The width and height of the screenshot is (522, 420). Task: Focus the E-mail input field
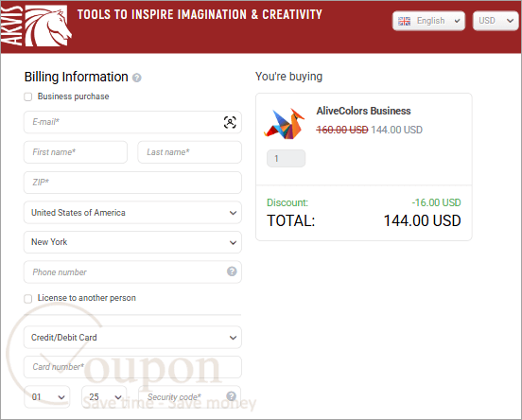pyautogui.click(x=132, y=122)
